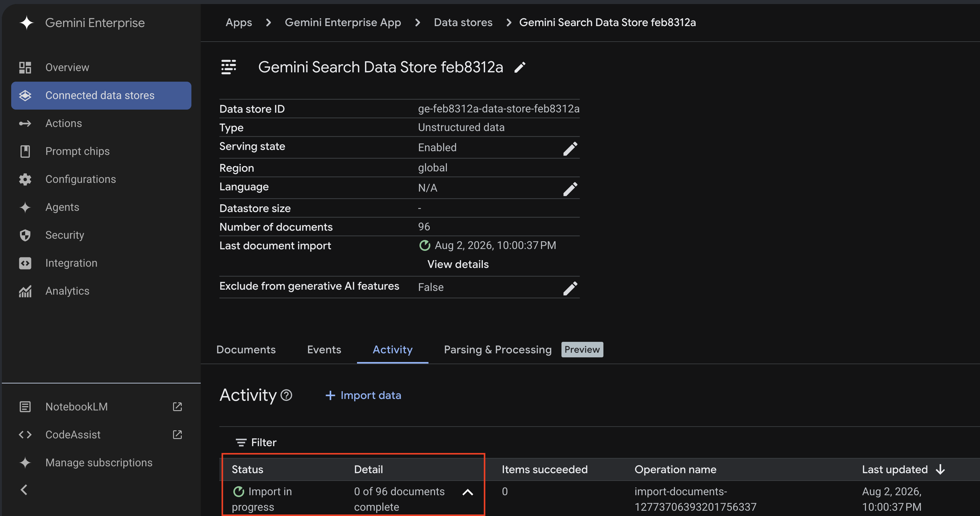
Task: Click the Filter lines icon
Action: 241,442
